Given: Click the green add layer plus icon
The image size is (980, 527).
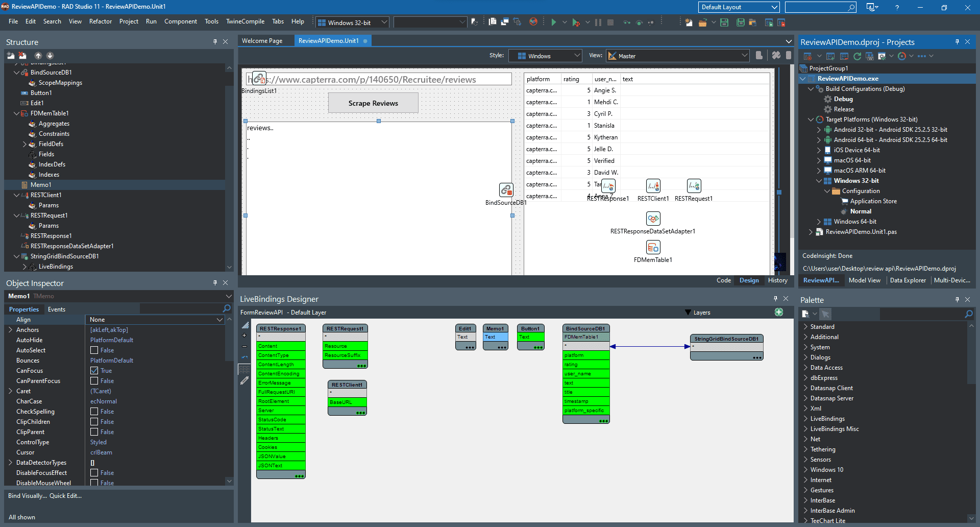Looking at the screenshot, I should click(778, 312).
